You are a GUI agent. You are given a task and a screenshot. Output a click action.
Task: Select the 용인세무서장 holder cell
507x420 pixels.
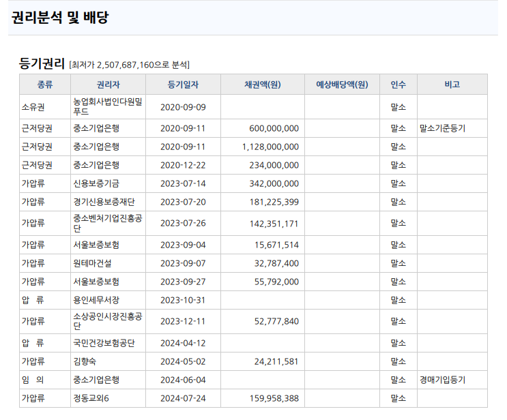point(108,300)
